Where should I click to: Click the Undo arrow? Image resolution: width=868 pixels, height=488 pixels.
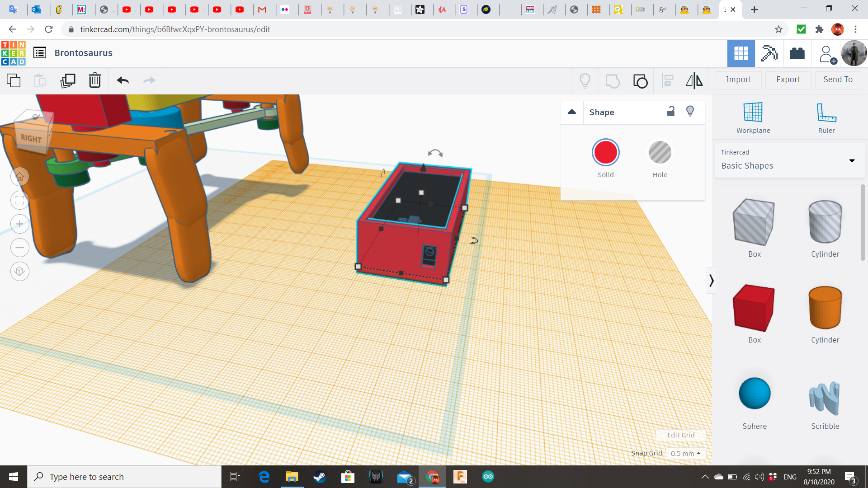click(123, 81)
